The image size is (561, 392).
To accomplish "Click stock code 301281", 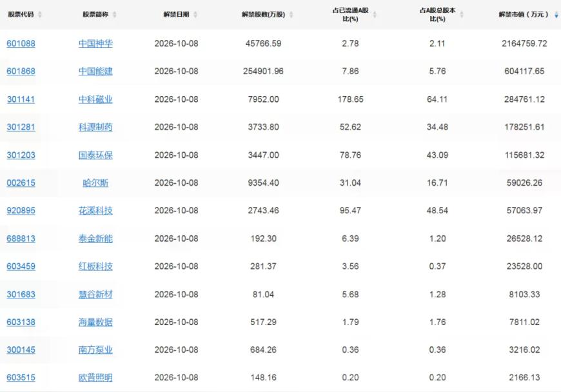I will [21, 127].
